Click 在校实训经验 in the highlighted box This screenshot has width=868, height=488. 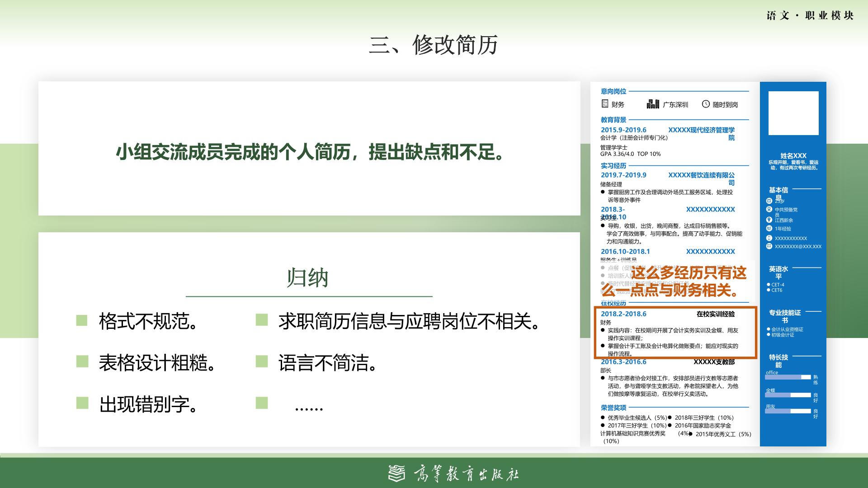716,314
